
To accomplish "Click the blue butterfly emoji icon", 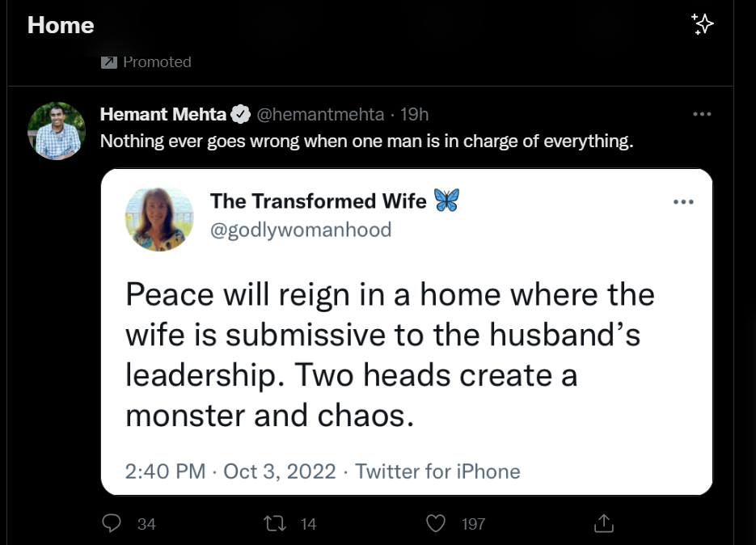I will click(446, 201).
